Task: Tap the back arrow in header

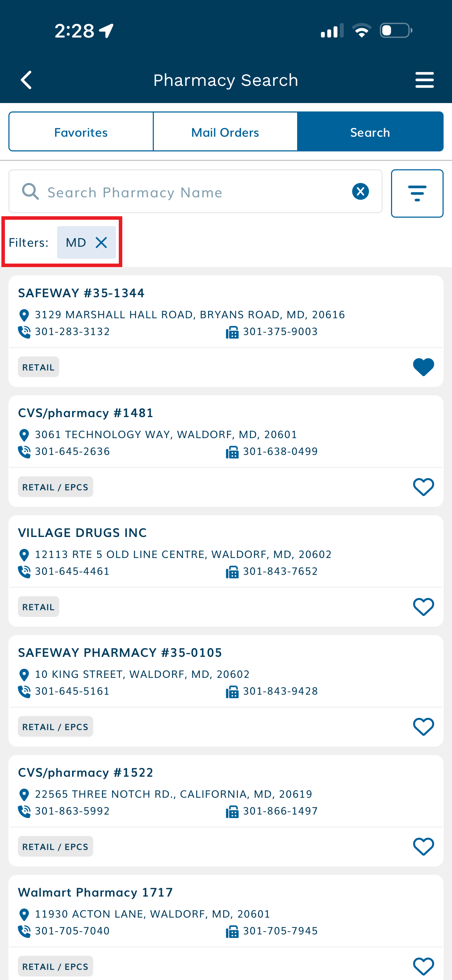Action: coord(26,80)
